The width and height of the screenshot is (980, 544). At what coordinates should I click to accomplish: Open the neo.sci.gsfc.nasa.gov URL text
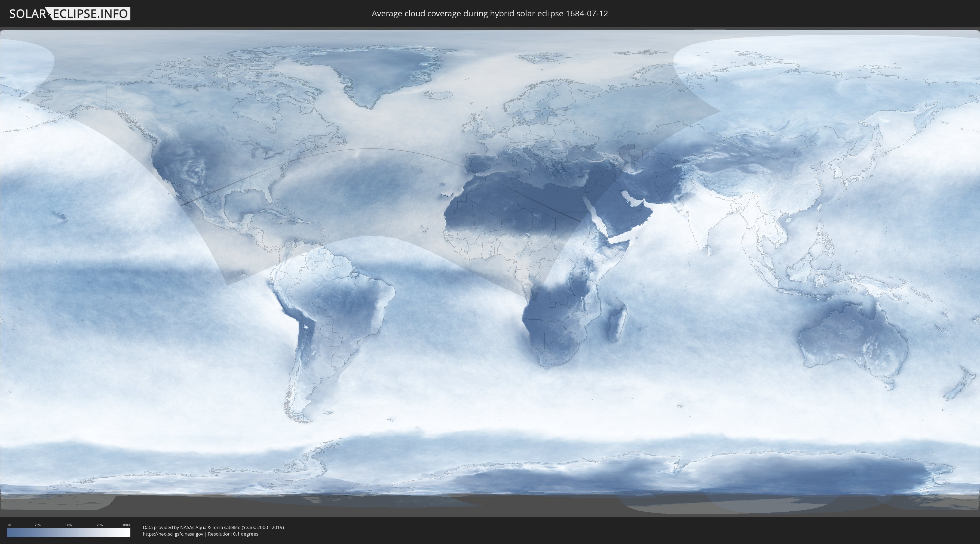[173, 534]
